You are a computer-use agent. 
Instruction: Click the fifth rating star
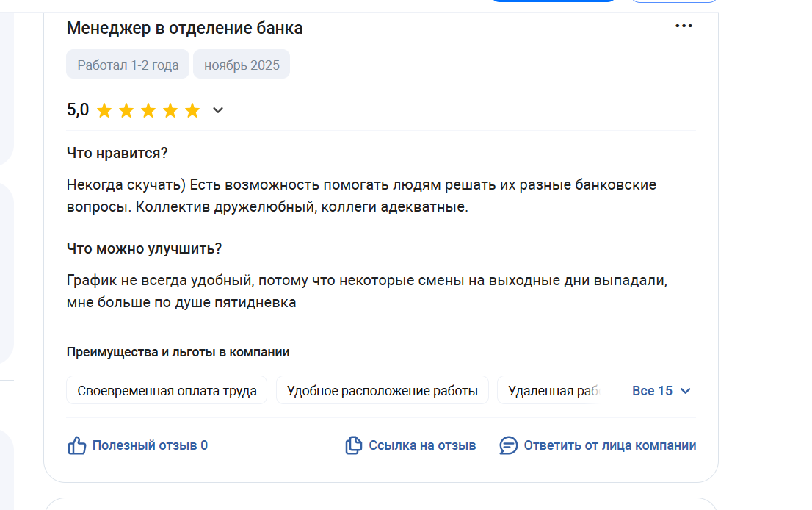(x=192, y=111)
